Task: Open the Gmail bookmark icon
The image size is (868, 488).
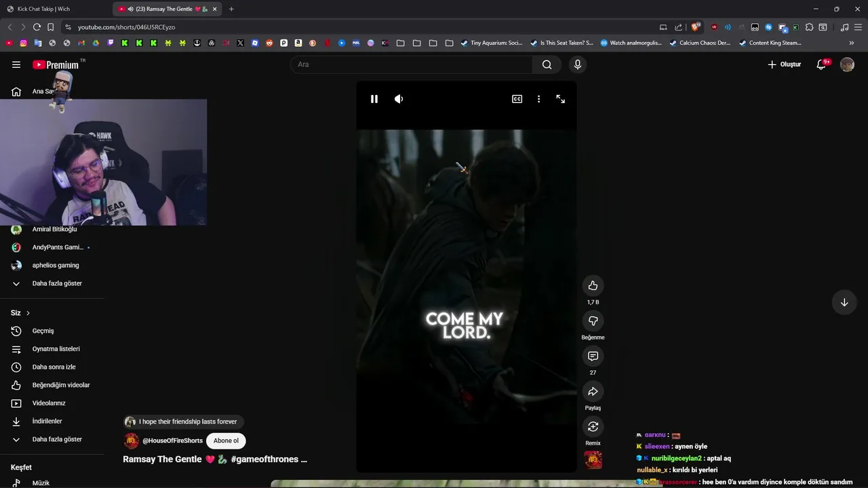Action: 81,43
